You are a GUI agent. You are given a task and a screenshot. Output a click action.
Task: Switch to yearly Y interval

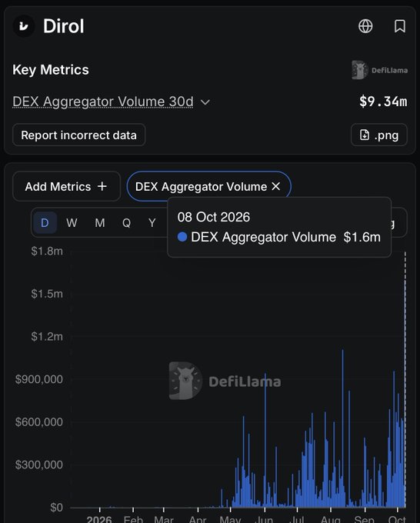click(x=152, y=222)
